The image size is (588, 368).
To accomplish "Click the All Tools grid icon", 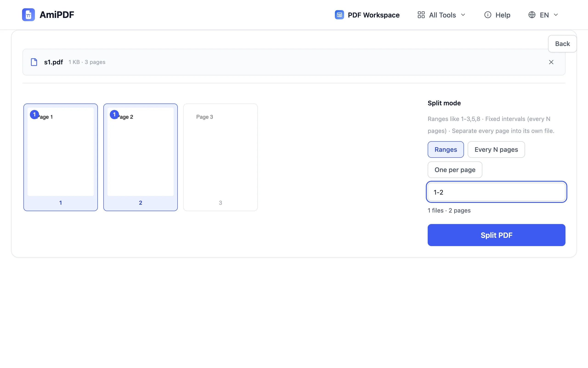I will pos(421,15).
